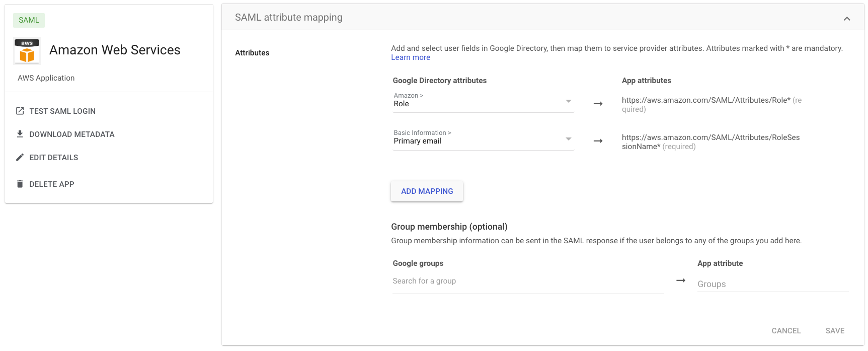
Task: Click the ADD MAPPING button
Action: click(427, 191)
